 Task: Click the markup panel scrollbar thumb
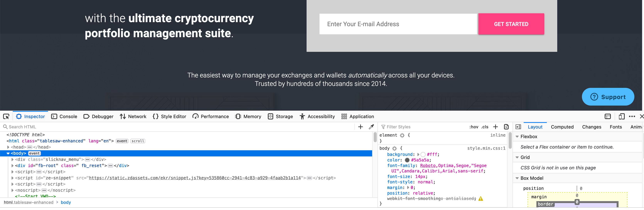point(375,137)
